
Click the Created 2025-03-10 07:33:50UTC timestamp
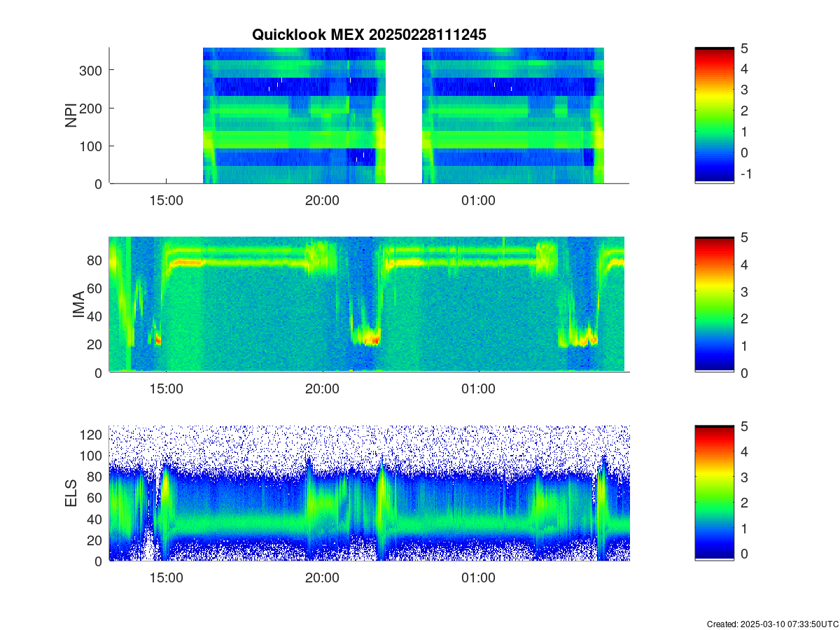coord(772,624)
